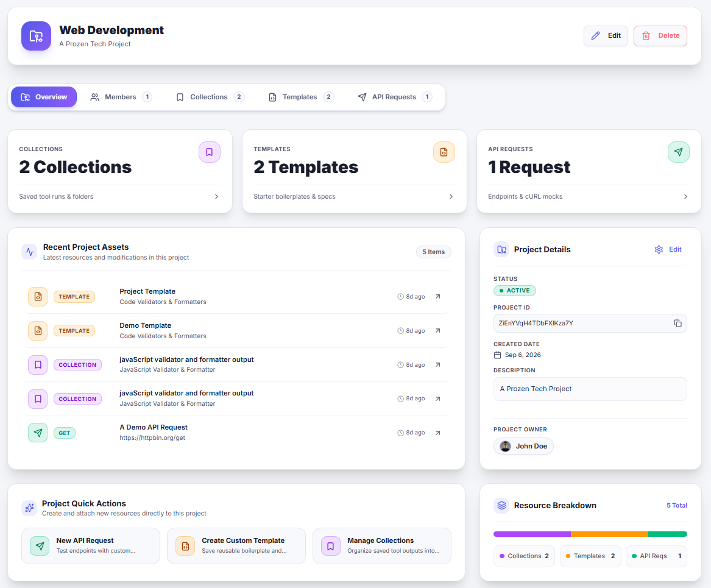
Task: Click the TEMPLATE badge in Project Template row
Action: (x=74, y=297)
